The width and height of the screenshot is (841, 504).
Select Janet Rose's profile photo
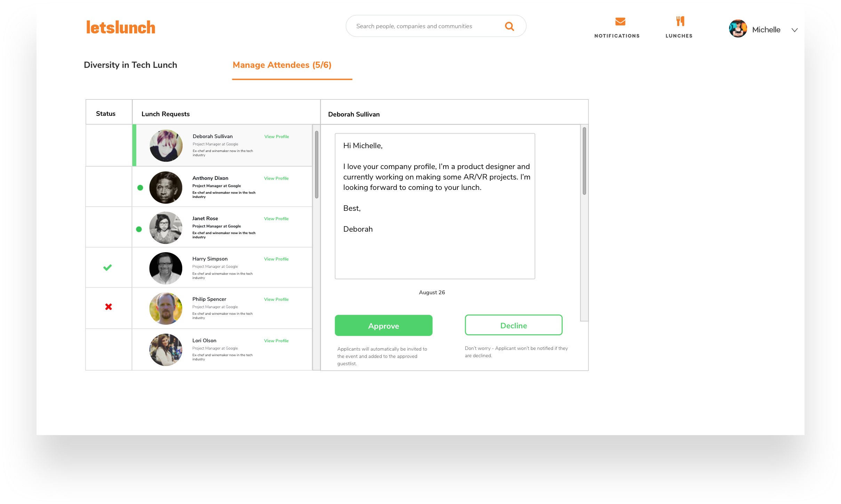click(x=166, y=228)
